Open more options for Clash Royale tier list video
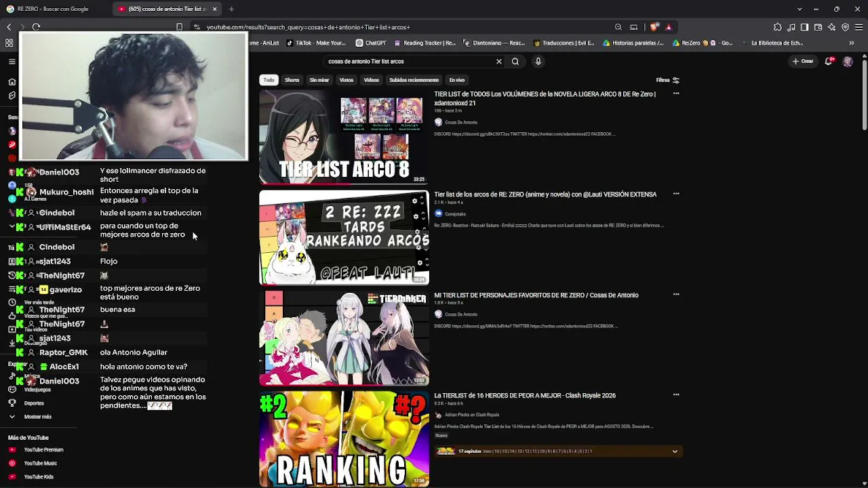 pos(676,394)
